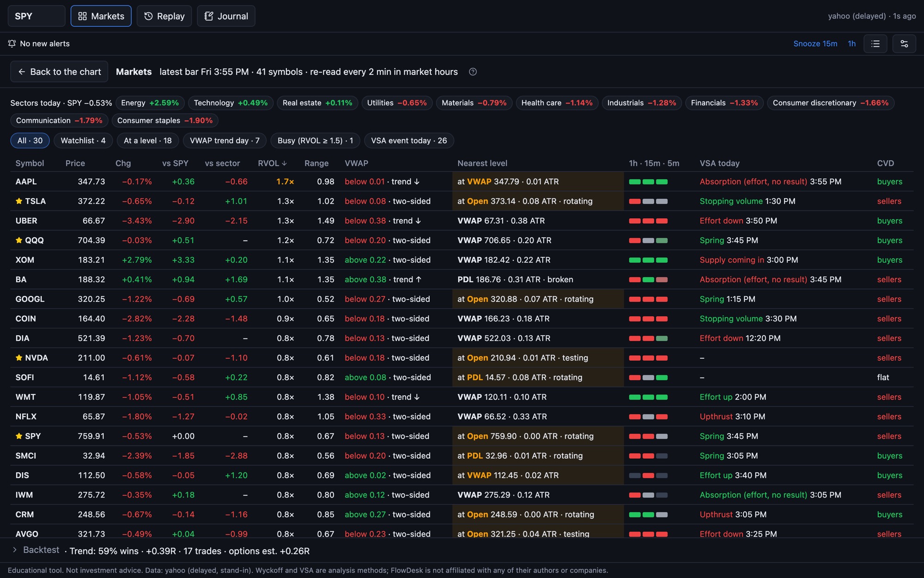Select the Technology sector chip
This screenshot has width=924, height=578.
pyautogui.click(x=231, y=103)
